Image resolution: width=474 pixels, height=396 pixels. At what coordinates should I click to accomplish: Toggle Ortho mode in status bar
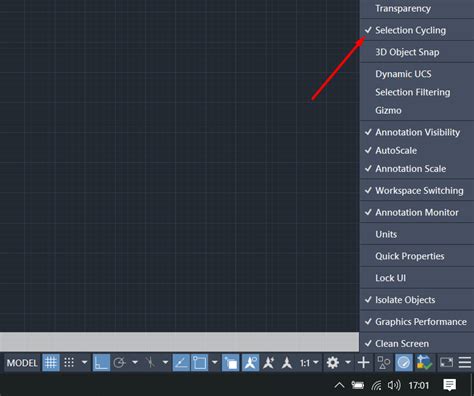[x=101, y=362]
